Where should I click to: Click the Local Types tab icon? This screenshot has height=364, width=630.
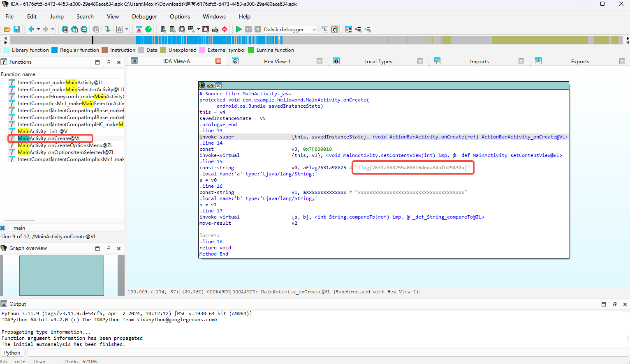coord(336,61)
